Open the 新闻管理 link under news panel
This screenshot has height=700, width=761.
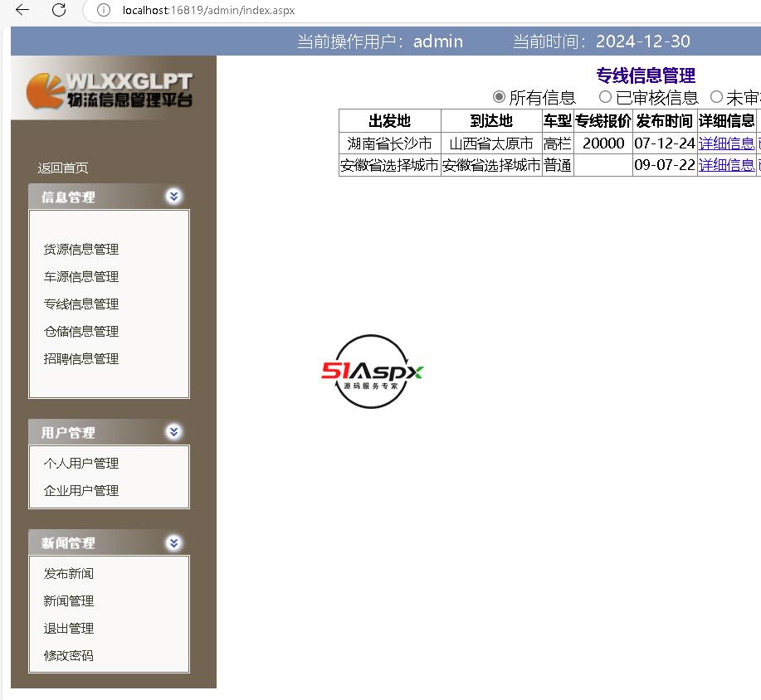[68, 601]
